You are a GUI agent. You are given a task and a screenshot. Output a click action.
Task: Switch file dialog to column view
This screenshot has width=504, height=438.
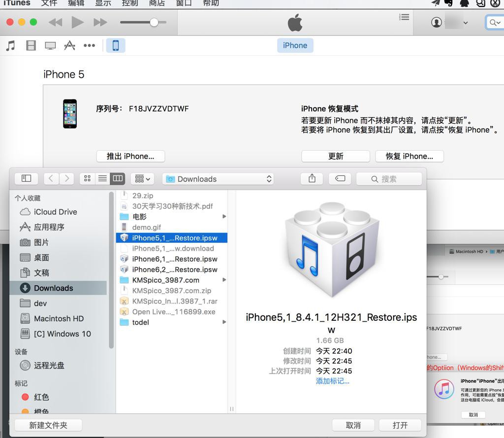pyautogui.click(x=118, y=178)
